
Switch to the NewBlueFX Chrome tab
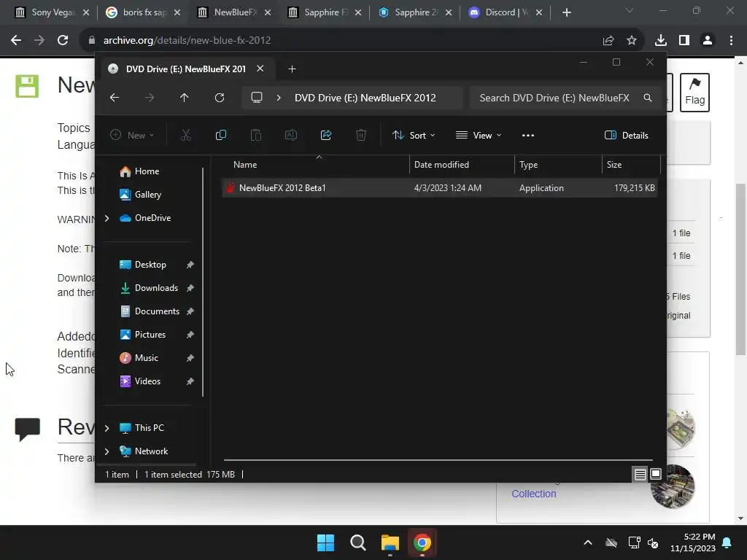click(x=235, y=12)
